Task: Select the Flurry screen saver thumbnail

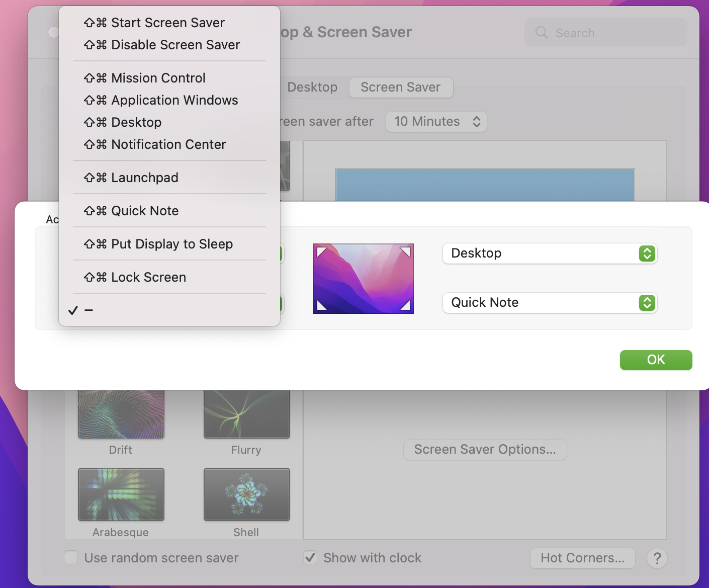Action: point(247,414)
